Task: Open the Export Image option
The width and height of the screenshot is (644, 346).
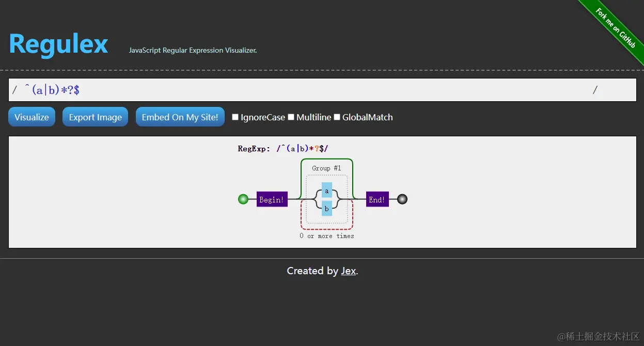Action: click(x=95, y=117)
